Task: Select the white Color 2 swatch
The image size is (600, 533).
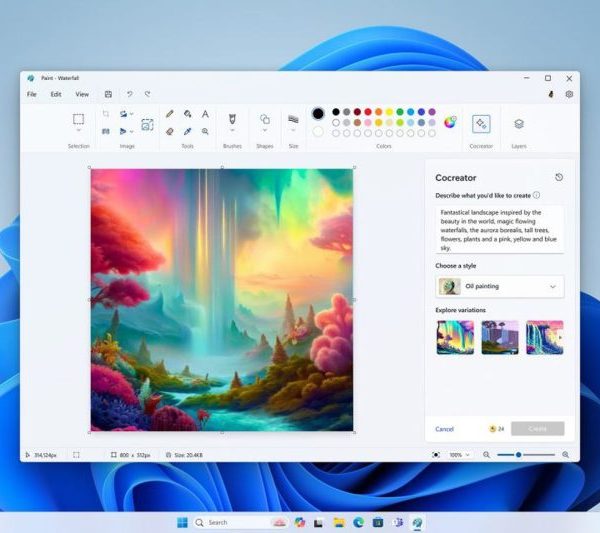Action: pos(318,132)
